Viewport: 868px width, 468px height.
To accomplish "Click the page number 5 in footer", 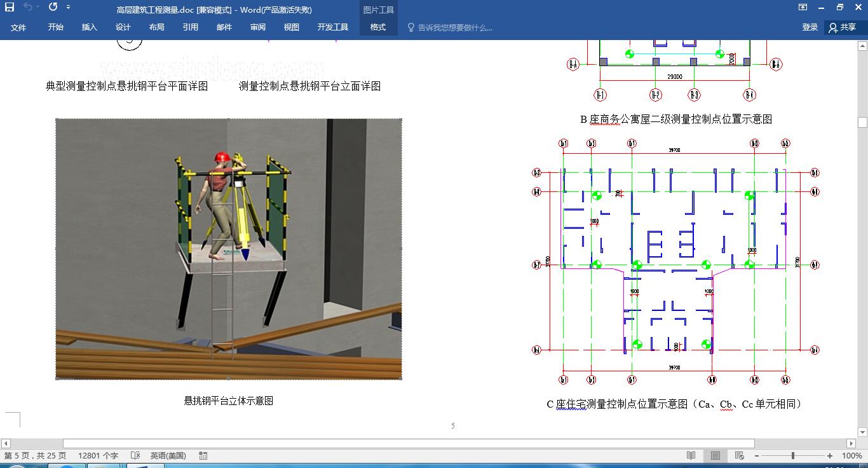I will point(453,426).
